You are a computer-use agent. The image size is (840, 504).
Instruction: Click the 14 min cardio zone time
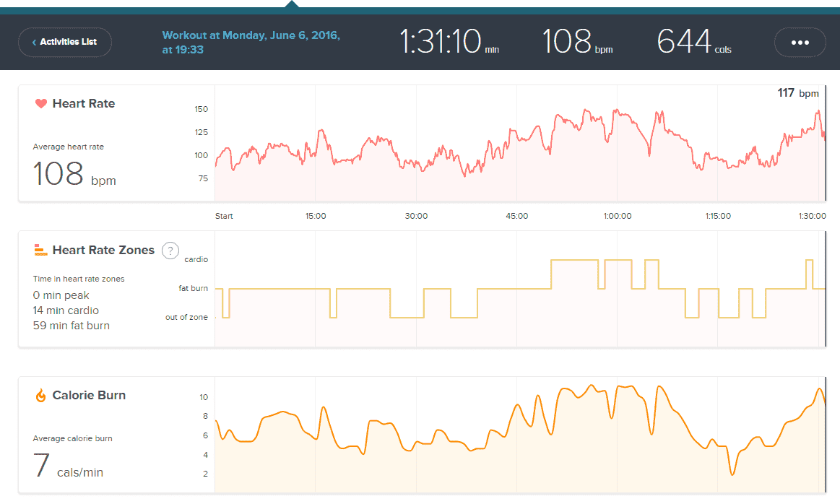tap(66, 310)
